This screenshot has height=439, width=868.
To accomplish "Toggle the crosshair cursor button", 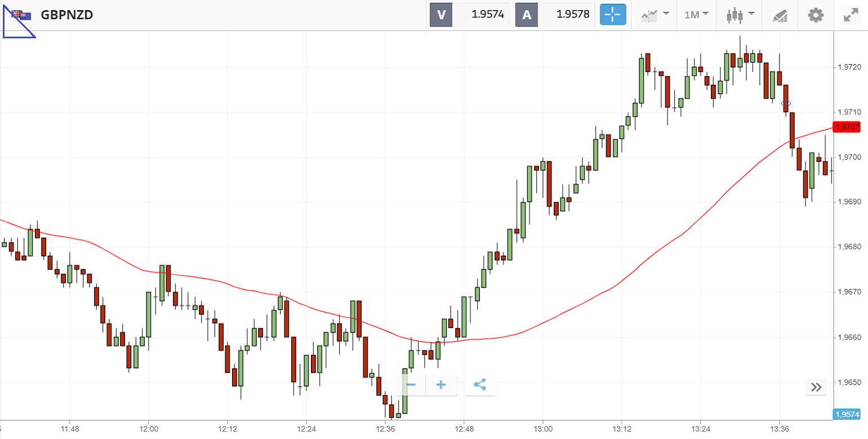I will [x=613, y=15].
